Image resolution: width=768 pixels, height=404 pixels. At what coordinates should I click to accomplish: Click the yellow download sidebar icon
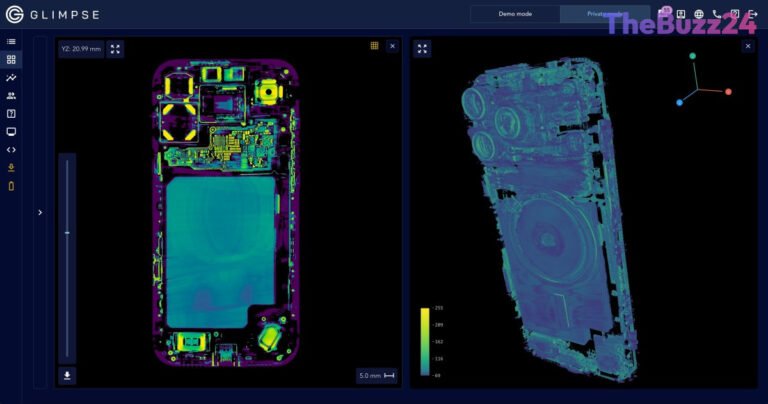click(x=11, y=168)
